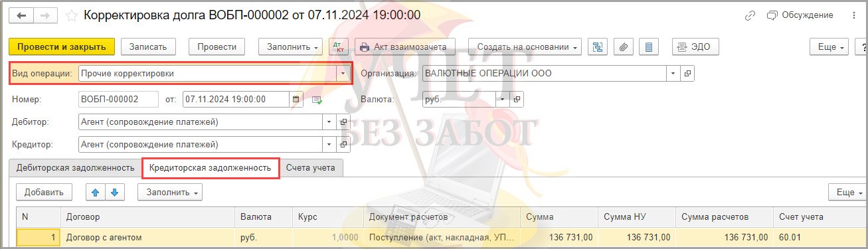Click Провести и закрыть button
This screenshot has height=249, width=868.
pos(62,46)
